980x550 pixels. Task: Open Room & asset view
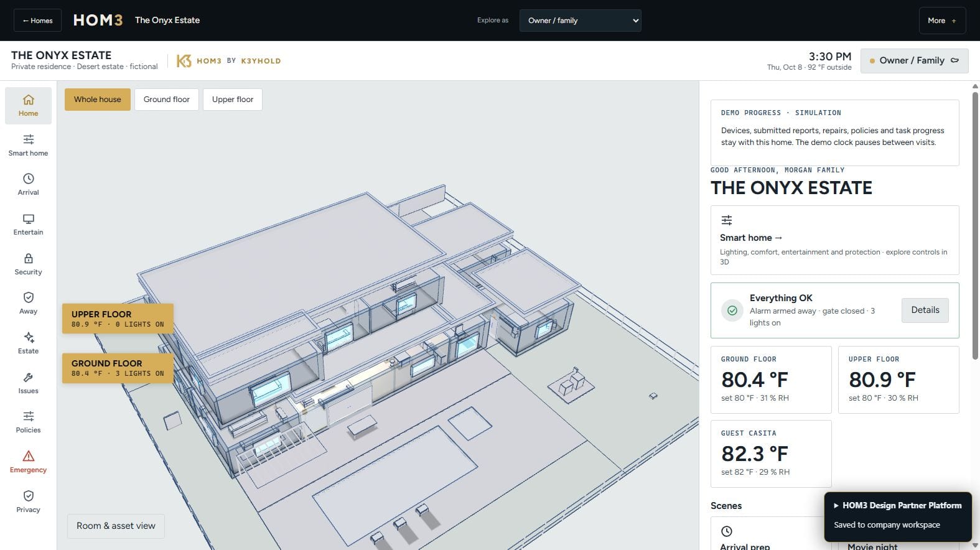116,526
